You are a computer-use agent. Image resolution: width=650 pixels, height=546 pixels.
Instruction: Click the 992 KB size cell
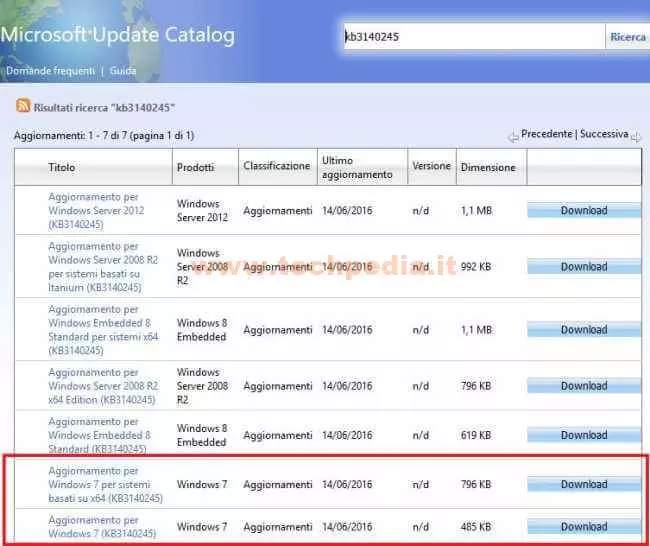coord(476,267)
